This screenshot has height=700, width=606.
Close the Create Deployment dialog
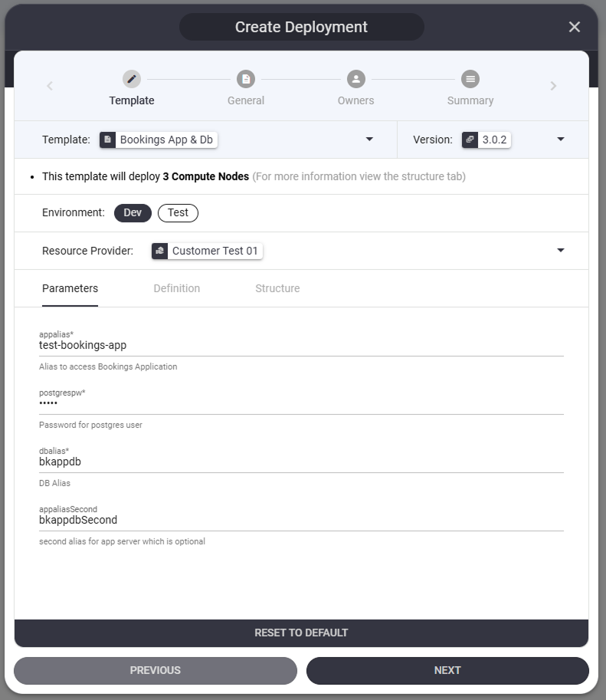click(575, 27)
